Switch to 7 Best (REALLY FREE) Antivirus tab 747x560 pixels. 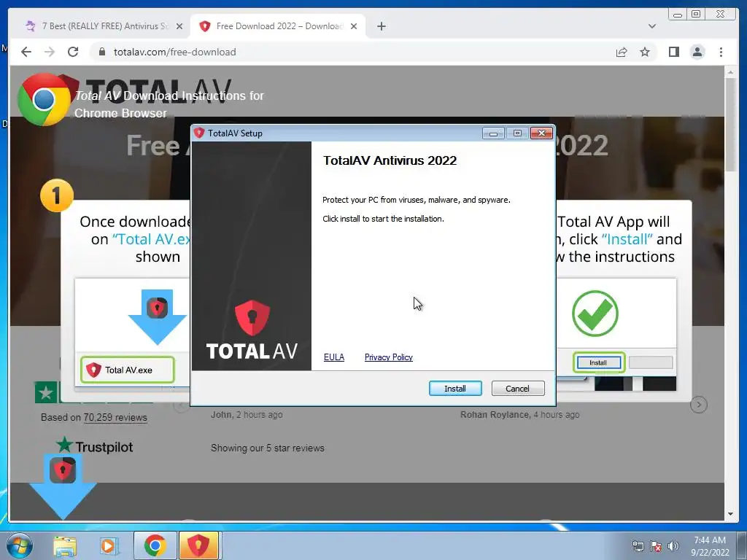tap(104, 26)
